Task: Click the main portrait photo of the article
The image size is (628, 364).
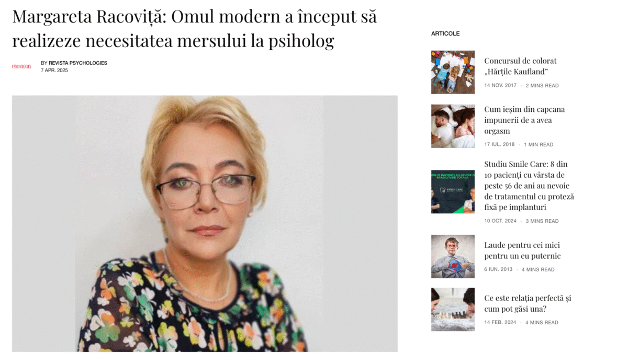Action: 205,223
